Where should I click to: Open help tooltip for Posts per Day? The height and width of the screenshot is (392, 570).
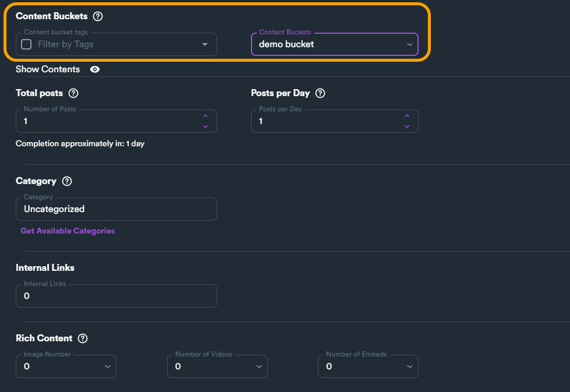[320, 93]
